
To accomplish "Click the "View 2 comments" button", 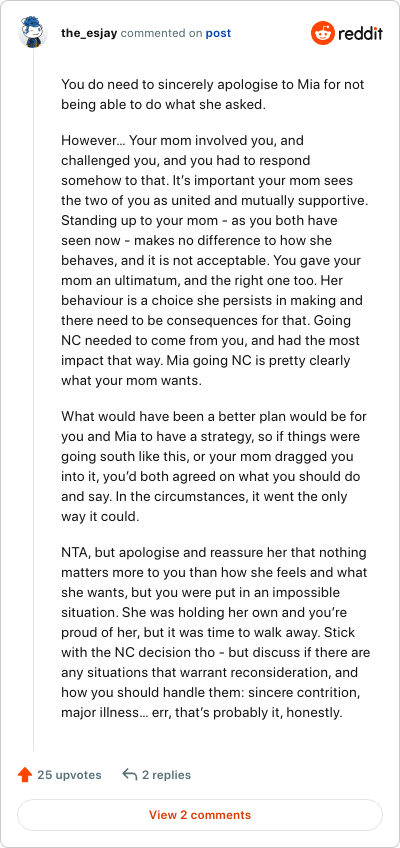I will 200,815.
